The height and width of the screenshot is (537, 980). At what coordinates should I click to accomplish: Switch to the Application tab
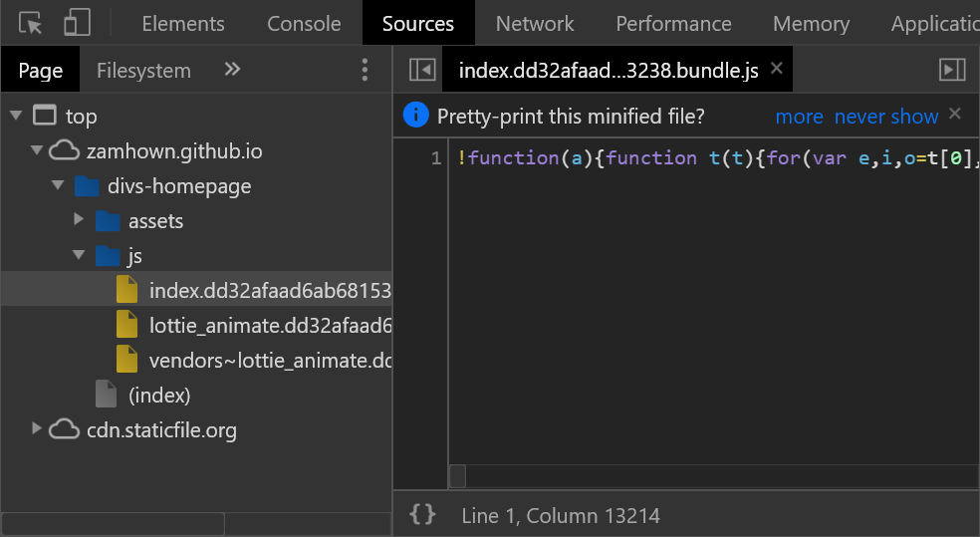[935, 24]
